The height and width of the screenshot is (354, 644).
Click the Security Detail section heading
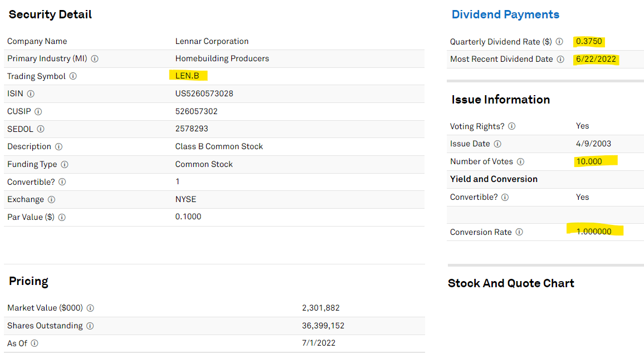pyautogui.click(x=50, y=14)
